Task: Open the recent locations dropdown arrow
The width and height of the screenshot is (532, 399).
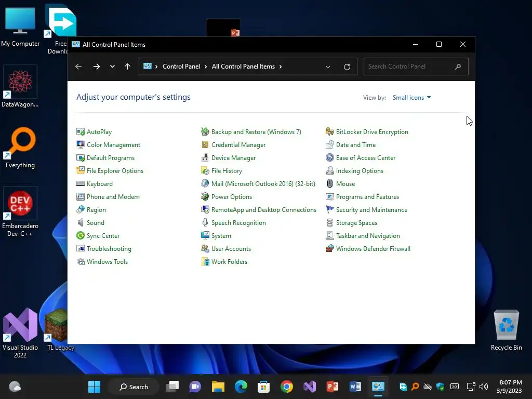Action: [x=112, y=66]
